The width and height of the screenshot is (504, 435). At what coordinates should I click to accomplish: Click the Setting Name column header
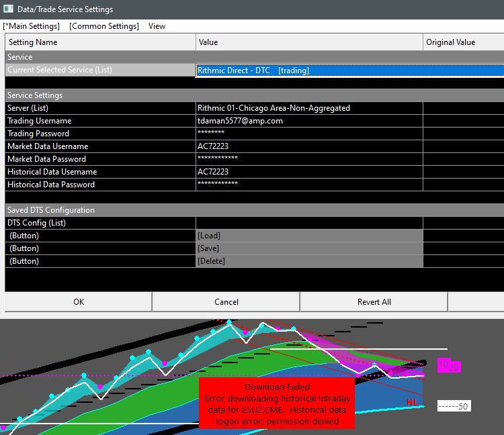pos(100,42)
